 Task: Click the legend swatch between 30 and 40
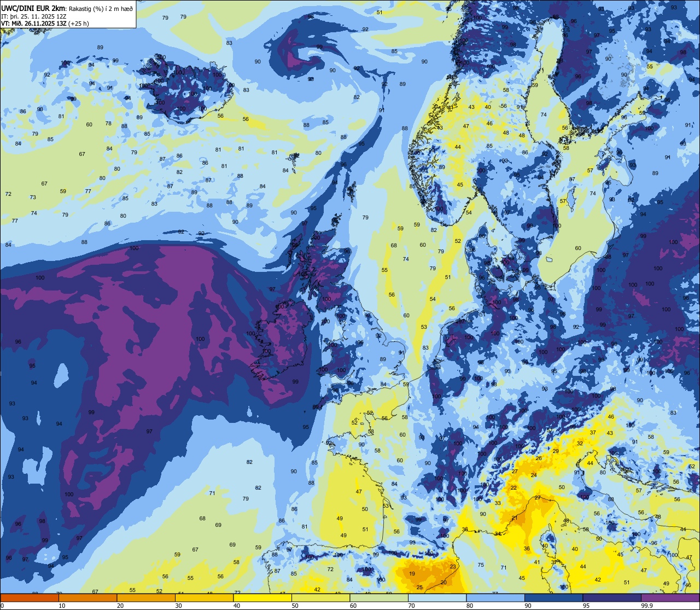click(x=204, y=597)
